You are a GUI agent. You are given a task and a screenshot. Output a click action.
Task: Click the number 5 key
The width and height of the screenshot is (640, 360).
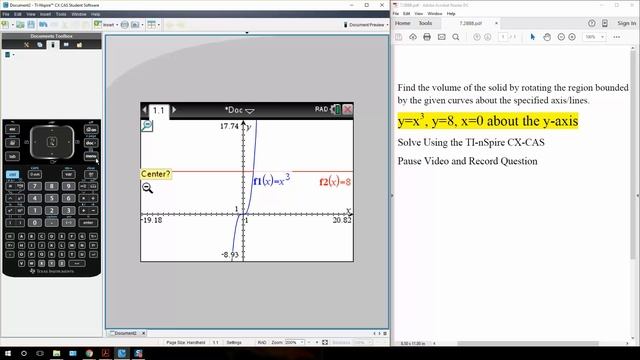click(51, 198)
